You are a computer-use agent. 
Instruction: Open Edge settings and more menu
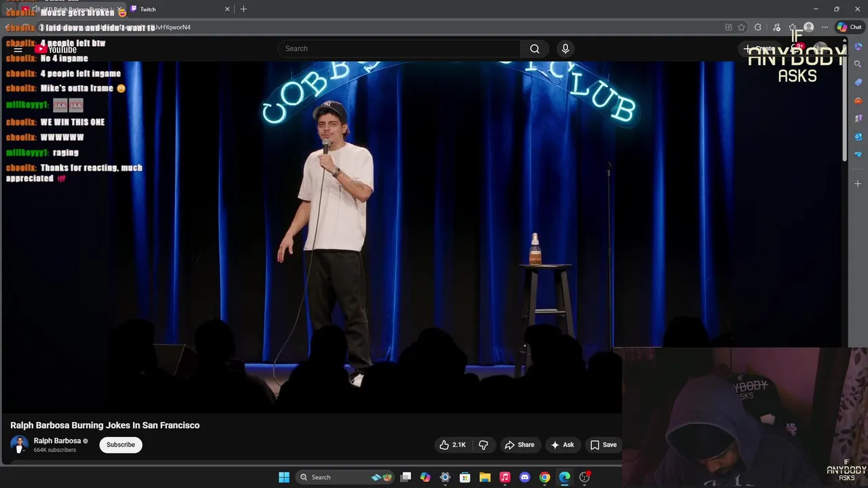(x=825, y=27)
